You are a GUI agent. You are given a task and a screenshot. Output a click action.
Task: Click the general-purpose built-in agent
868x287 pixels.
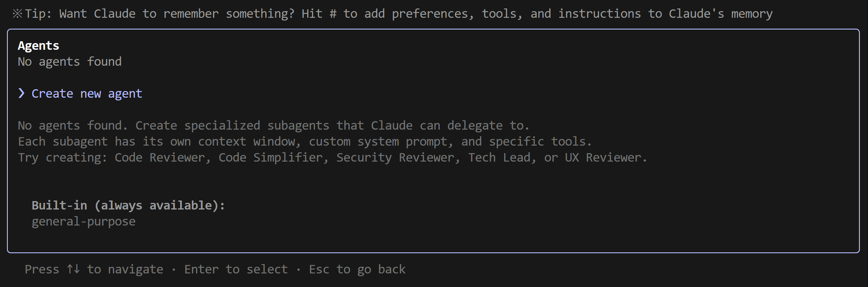[83, 222]
